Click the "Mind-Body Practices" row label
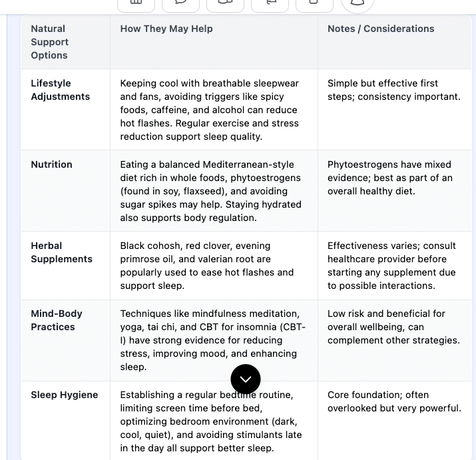The image size is (476, 460). coord(57,320)
